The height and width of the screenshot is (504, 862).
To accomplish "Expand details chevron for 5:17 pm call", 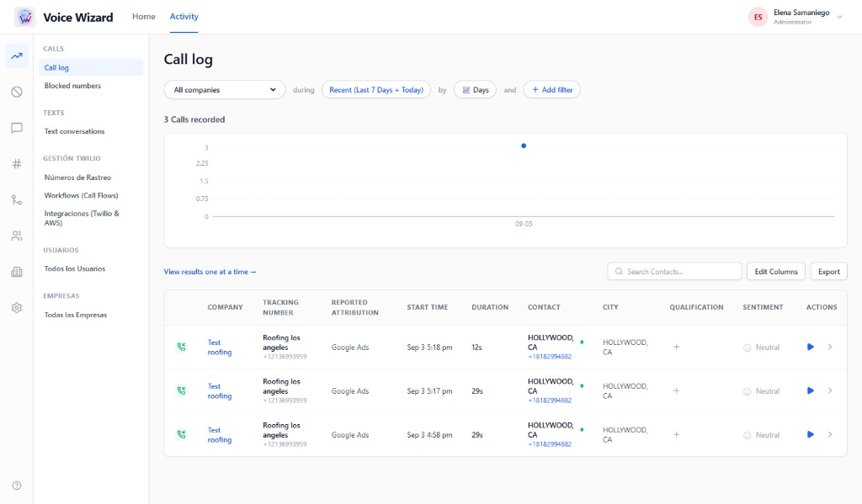I will tap(830, 390).
